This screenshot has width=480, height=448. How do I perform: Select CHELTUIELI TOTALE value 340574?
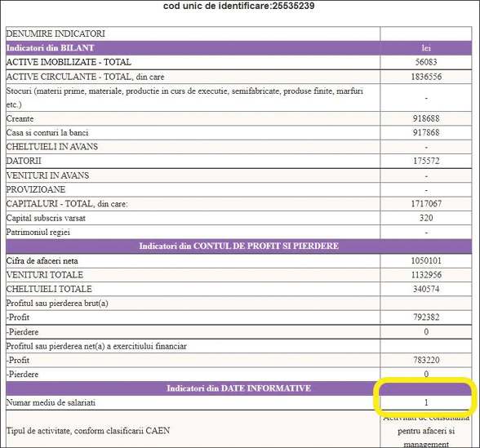[x=426, y=289]
